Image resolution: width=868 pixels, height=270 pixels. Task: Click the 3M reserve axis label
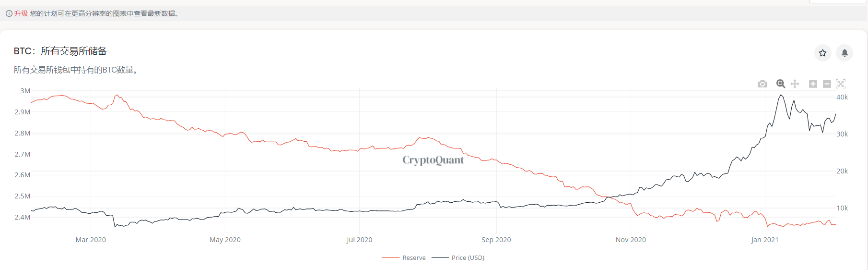point(25,91)
